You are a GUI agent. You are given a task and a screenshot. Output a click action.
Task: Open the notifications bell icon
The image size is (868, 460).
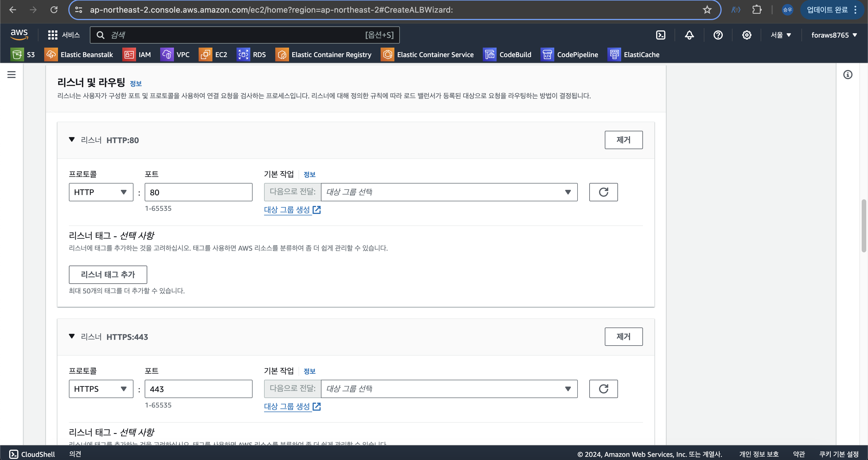pyautogui.click(x=689, y=35)
